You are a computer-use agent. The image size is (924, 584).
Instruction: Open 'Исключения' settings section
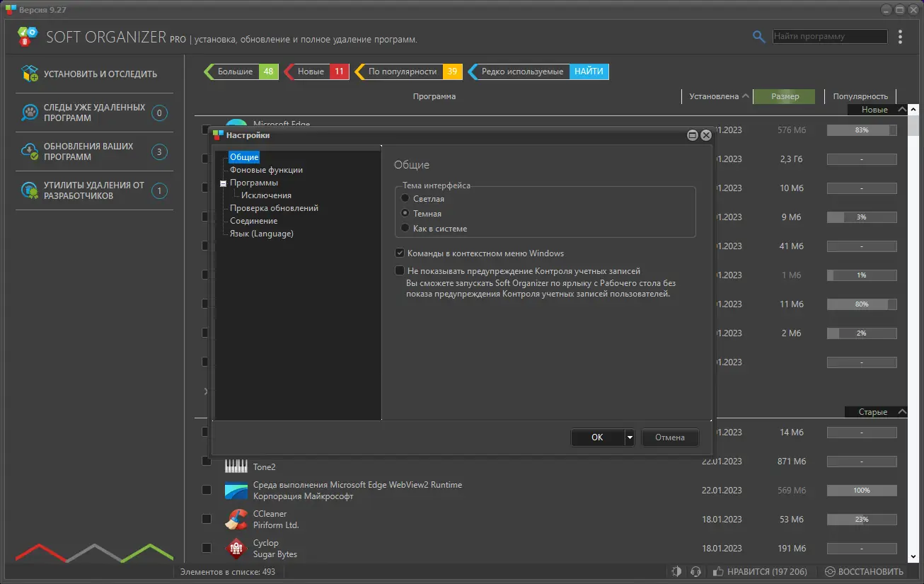[266, 195]
